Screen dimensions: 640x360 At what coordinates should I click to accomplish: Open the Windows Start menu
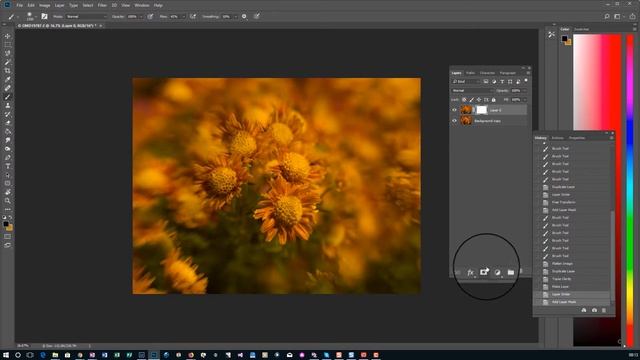(6, 355)
